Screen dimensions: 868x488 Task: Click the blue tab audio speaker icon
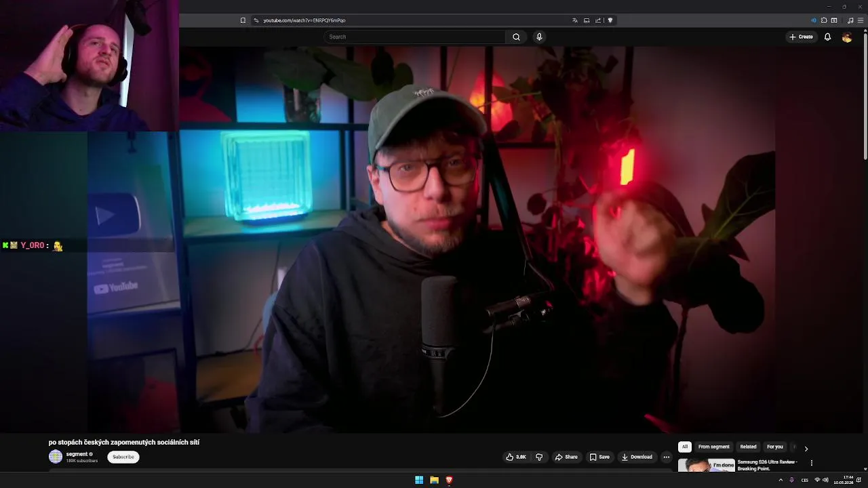(x=814, y=20)
